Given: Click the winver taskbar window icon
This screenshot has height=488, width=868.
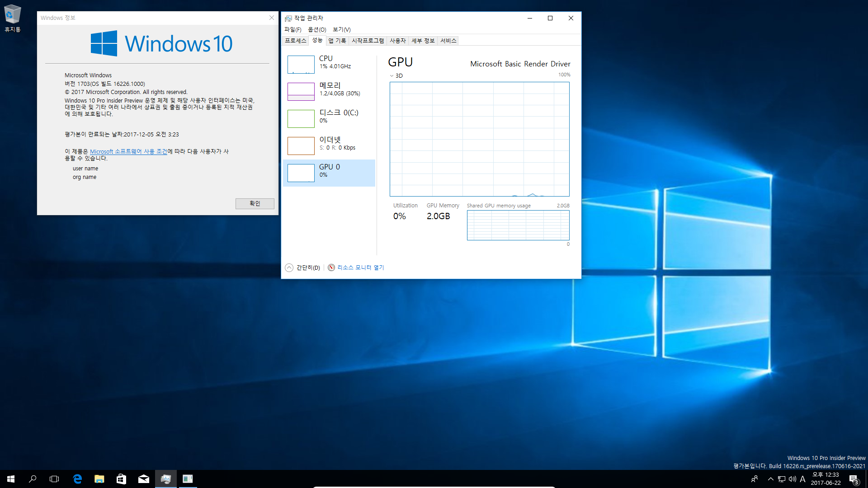Looking at the screenshot, I should pos(188,479).
